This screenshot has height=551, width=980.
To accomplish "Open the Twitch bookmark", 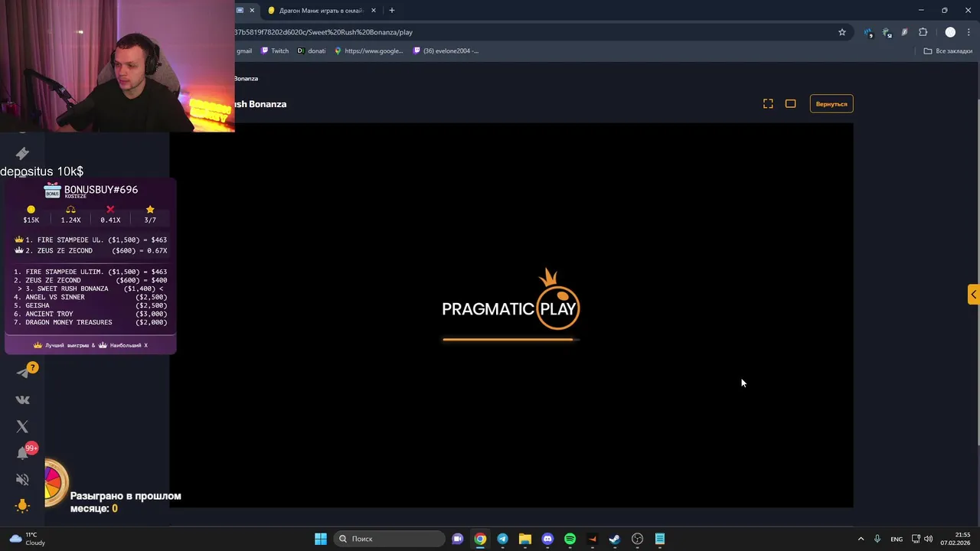I will (275, 51).
